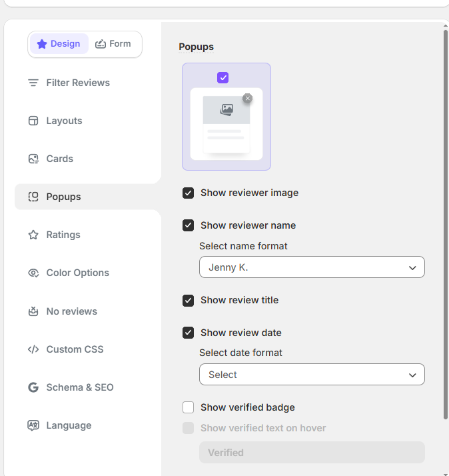This screenshot has height=476, width=449.
Task: Click the Layouts icon in sidebar
Action: click(33, 121)
